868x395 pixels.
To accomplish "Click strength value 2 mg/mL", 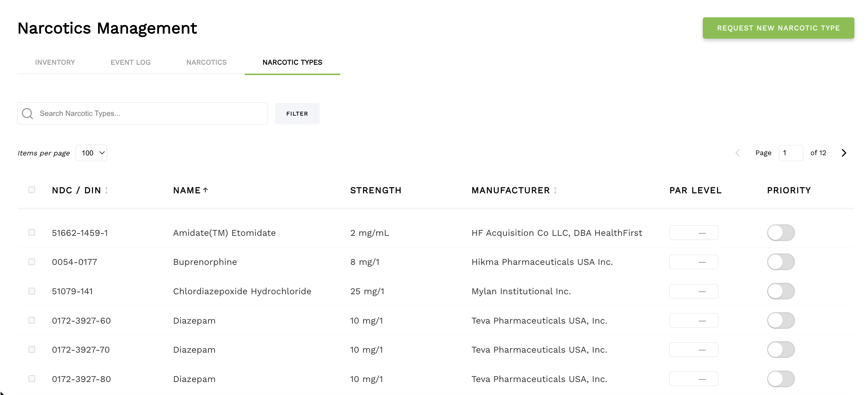I will (370, 233).
